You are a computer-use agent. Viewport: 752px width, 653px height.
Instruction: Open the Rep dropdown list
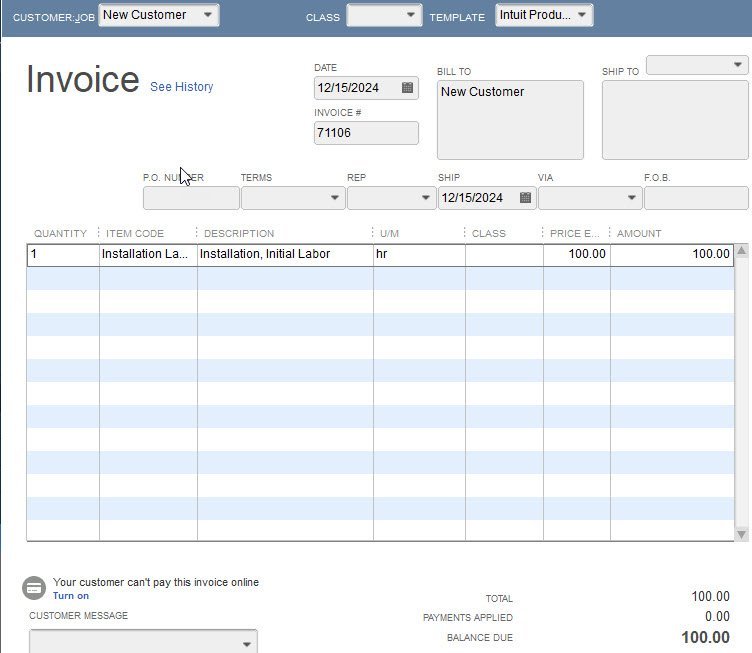(424, 198)
